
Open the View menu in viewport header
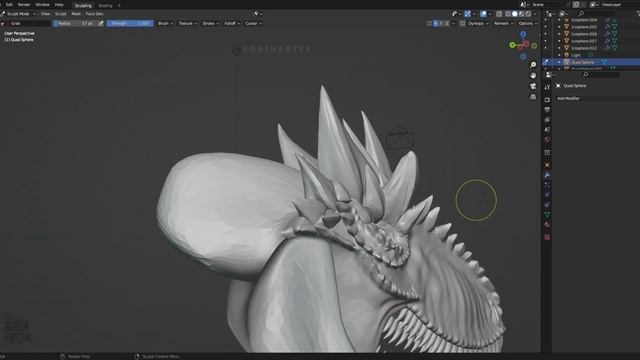45,13
